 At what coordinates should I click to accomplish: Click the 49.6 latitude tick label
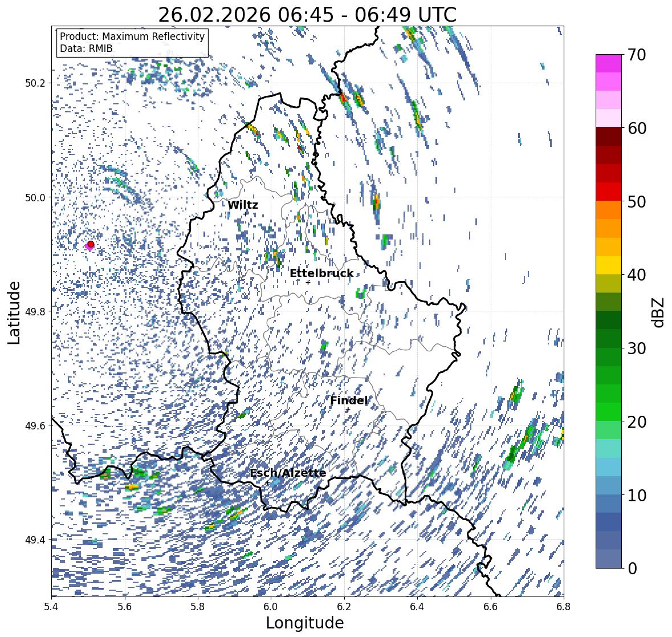pyautogui.click(x=35, y=425)
